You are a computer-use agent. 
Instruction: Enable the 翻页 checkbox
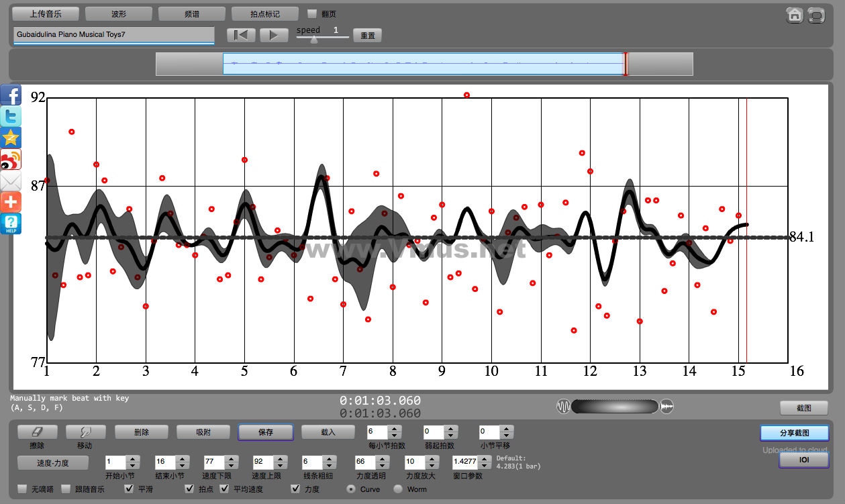(312, 13)
